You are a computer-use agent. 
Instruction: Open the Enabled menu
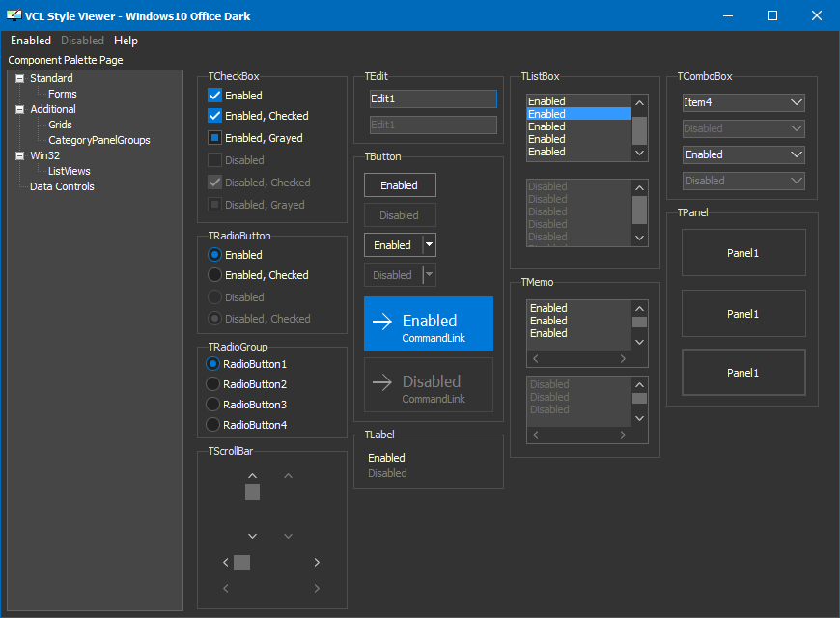click(x=31, y=41)
